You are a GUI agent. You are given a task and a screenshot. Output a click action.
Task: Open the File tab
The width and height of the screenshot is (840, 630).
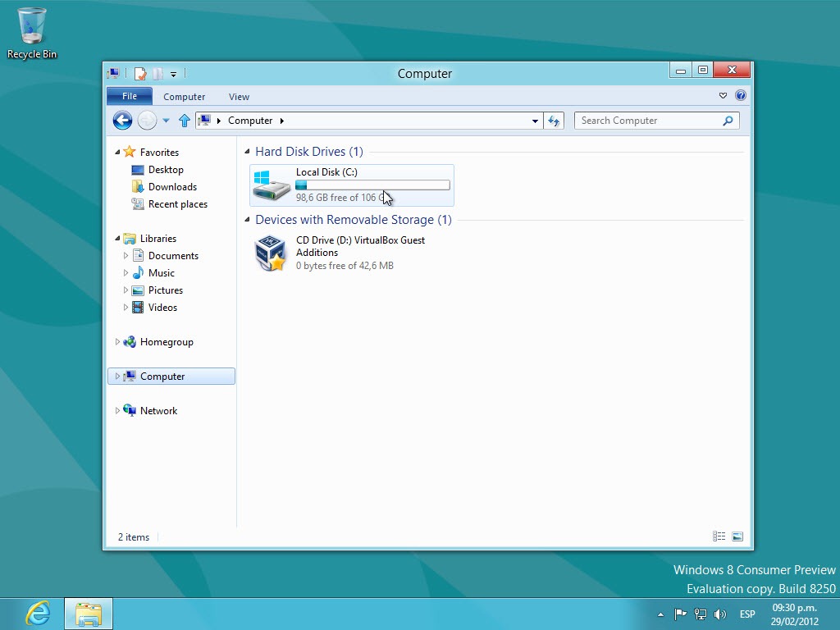129,96
